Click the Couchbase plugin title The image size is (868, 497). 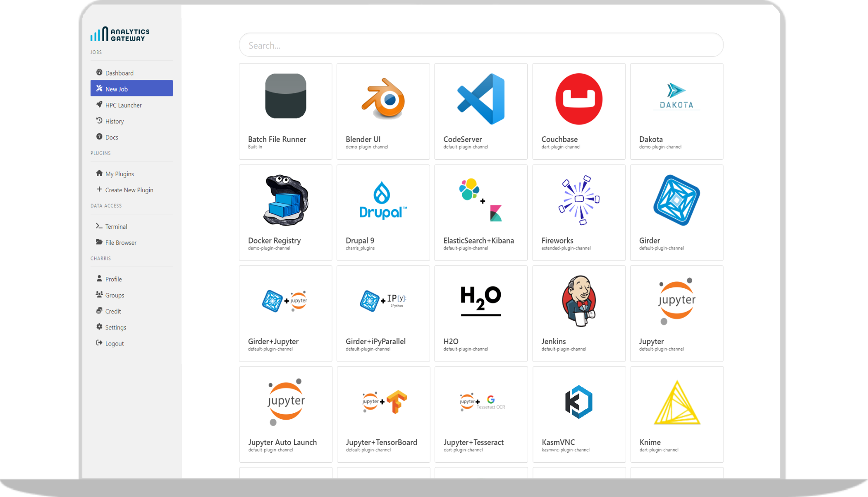(559, 139)
